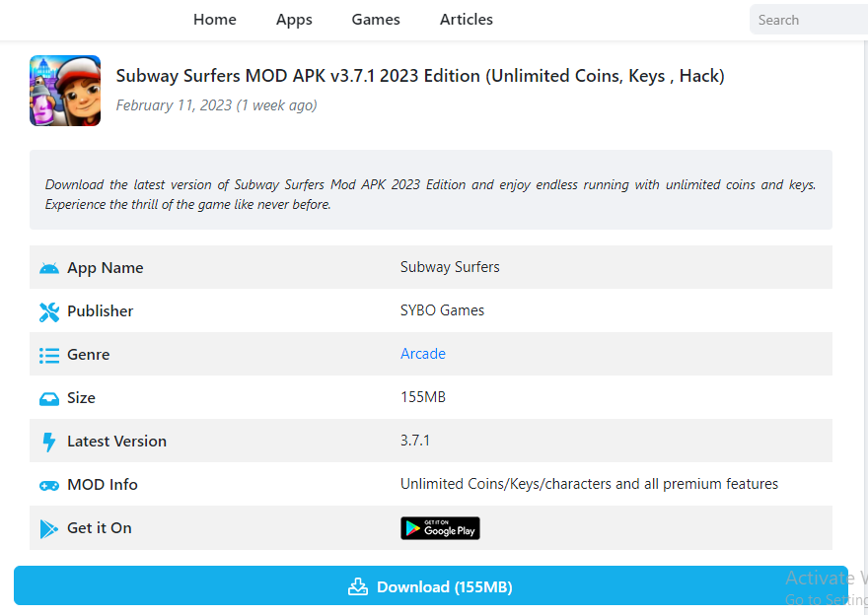Click the italic description paragraph about Mod APK
Screen dimensions: 868x615
pos(431,194)
